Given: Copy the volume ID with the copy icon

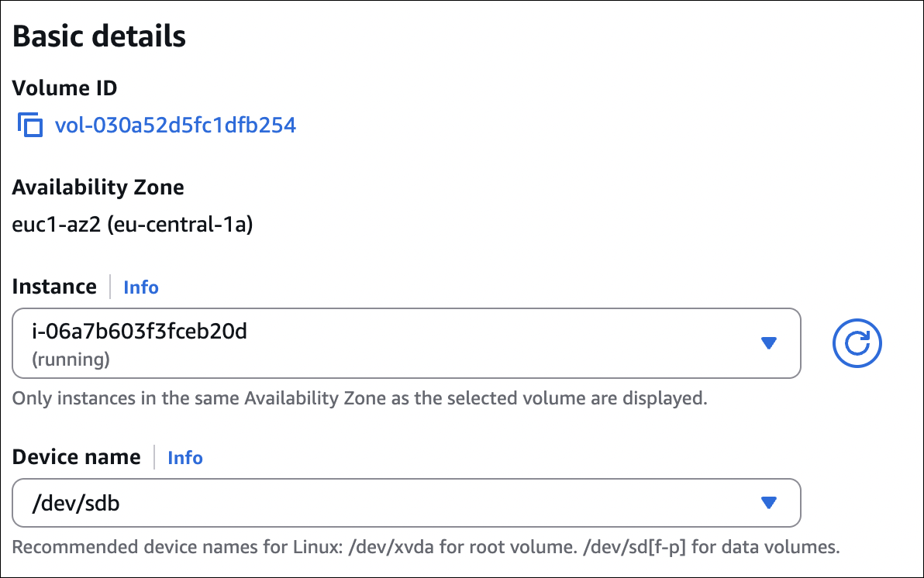Looking at the screenshot, I should click(29, 125).
